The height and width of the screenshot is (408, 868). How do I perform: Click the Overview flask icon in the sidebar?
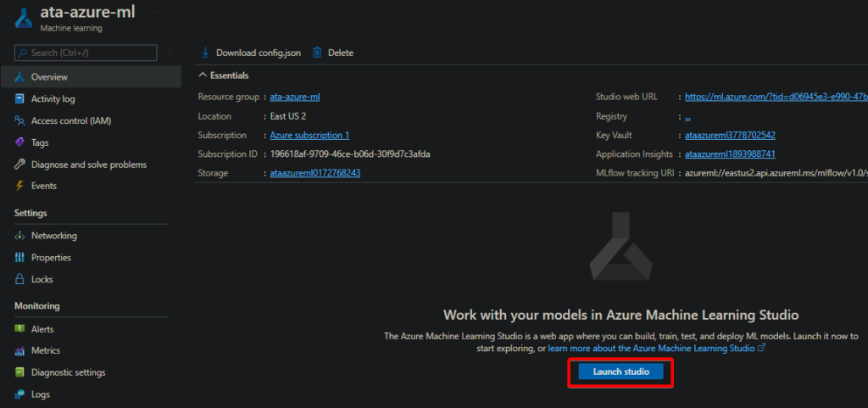click(x=20, y=77)
